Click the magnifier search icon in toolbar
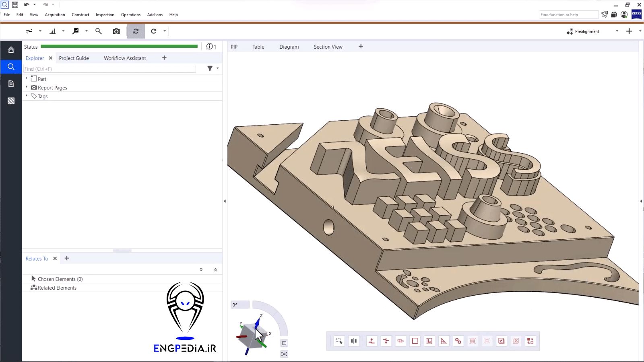644x362 pixels. (x=98, y=31)
